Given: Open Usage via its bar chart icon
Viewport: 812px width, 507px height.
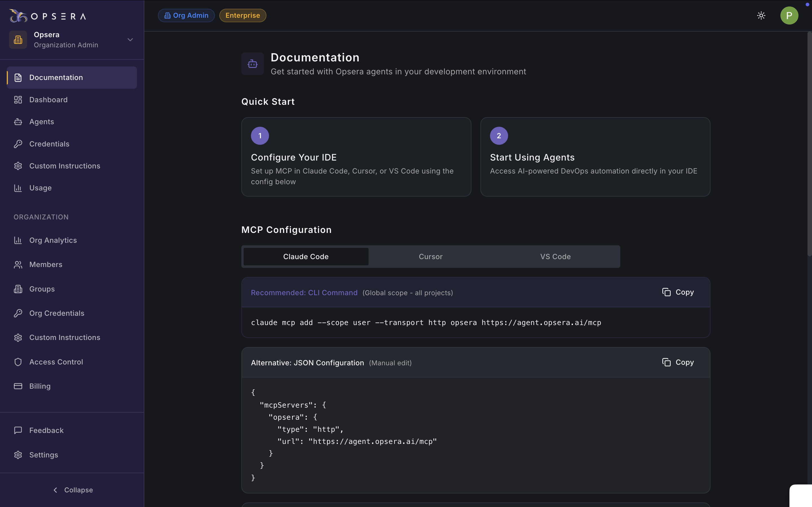Looking at the screenshot, I should 18,188.
